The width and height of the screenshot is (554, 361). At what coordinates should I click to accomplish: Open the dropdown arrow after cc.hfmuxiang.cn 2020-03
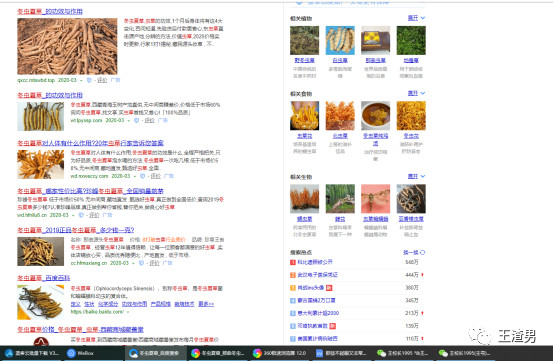click(x=133, y=264)
